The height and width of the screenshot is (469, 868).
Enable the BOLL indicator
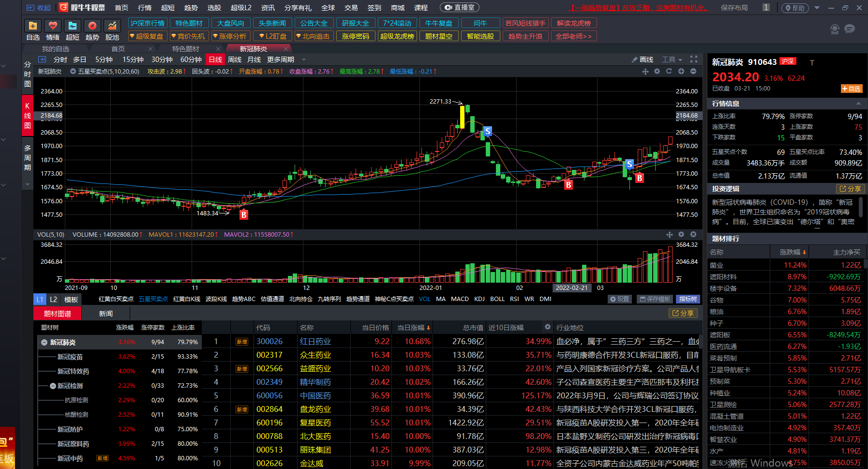[497, 299]
